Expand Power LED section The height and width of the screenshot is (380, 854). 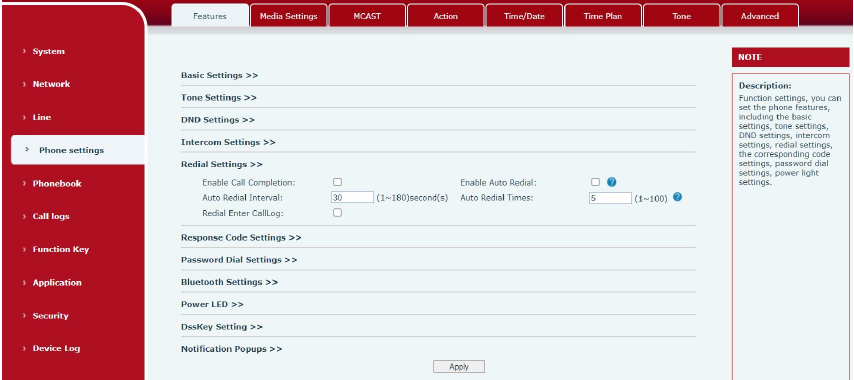click(212, 304)
